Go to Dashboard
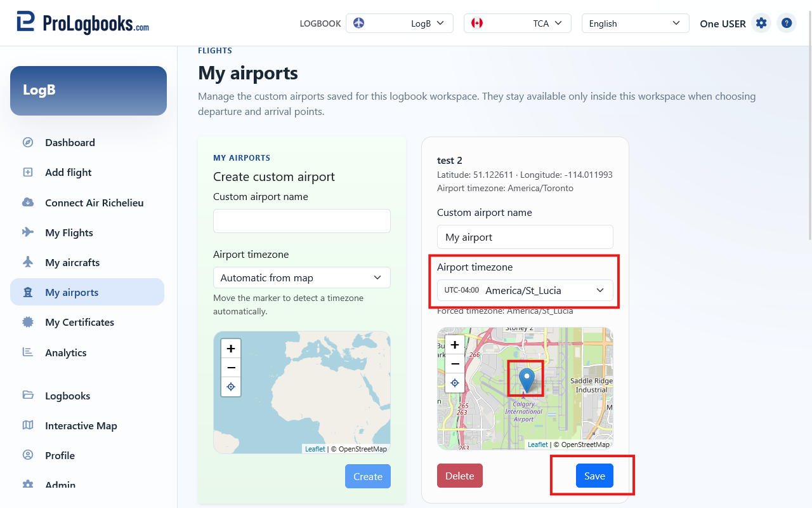Viewport: 812px width, 508px height. (88, 142)
